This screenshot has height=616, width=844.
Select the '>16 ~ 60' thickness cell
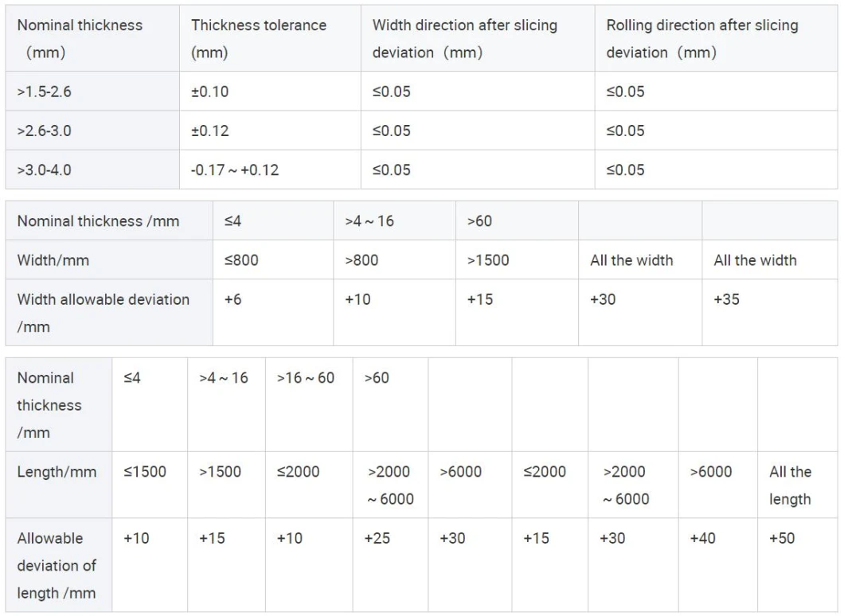(306, 378)
